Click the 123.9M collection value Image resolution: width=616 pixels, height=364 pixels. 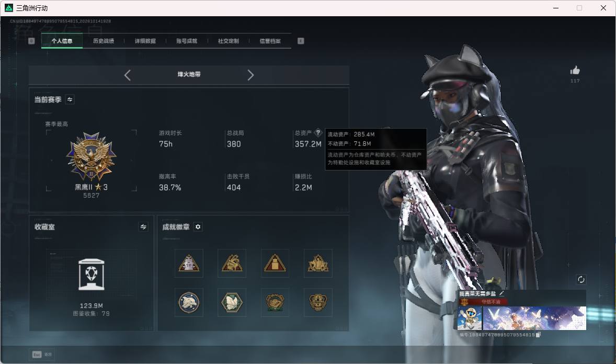coord(92,305)
